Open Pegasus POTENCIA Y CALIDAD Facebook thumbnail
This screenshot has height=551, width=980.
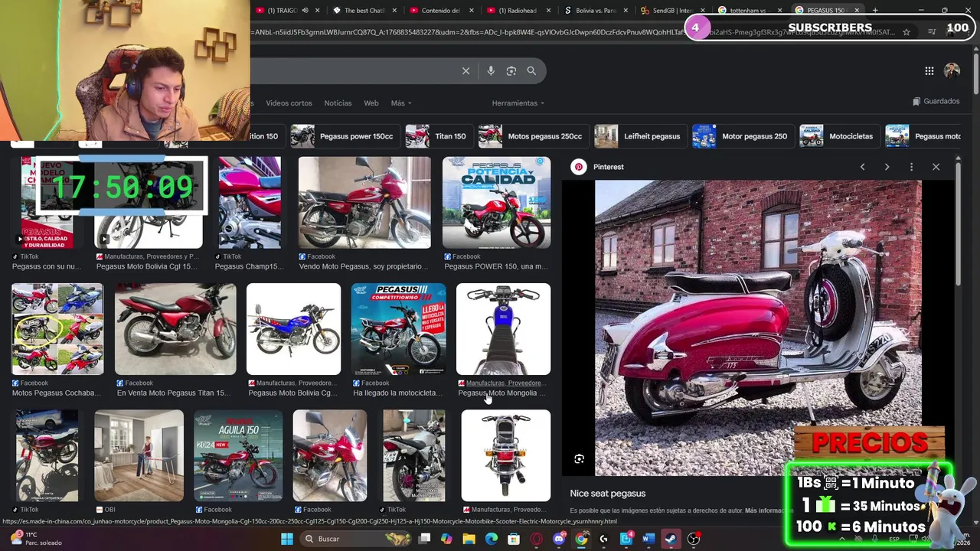click(496, 203)
